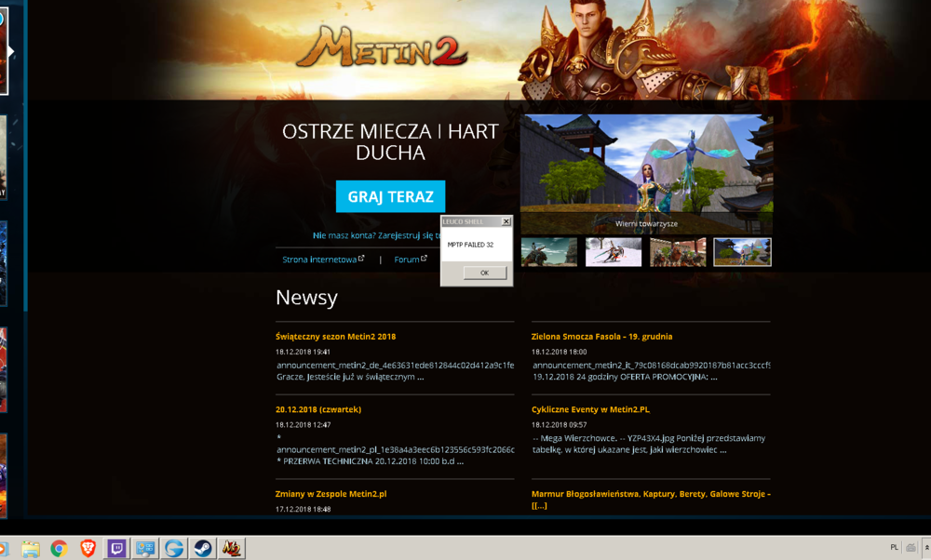Click the date text 18.12.2018 18:00

tap(559, 352)
